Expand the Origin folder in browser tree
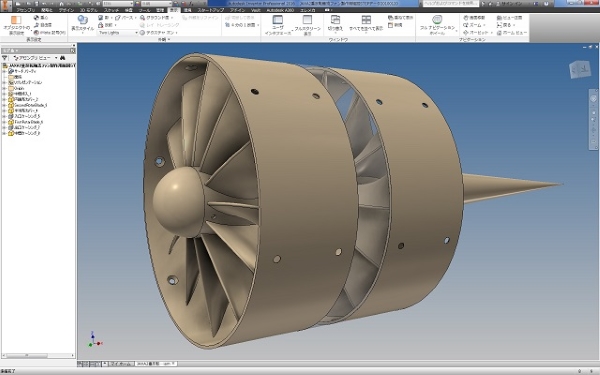600x375 pixels. click(4, 88)
